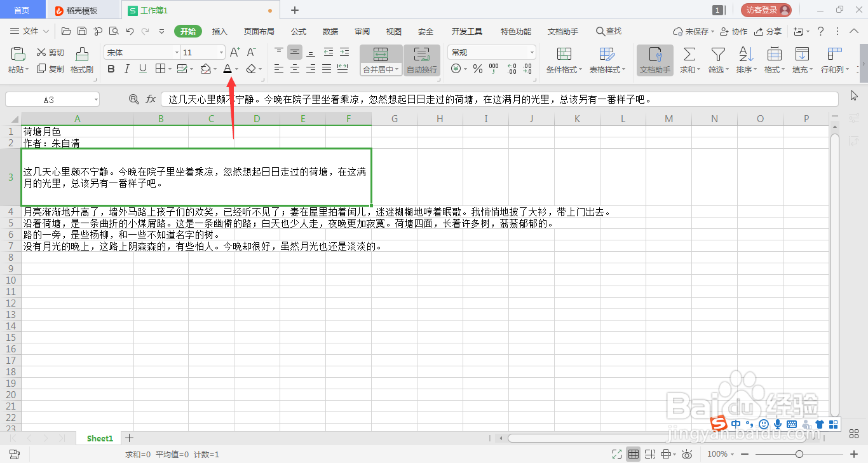Viewport: 868px width, 463px height.
Task: Toggle middle vertical alignment
Action: 294,52
